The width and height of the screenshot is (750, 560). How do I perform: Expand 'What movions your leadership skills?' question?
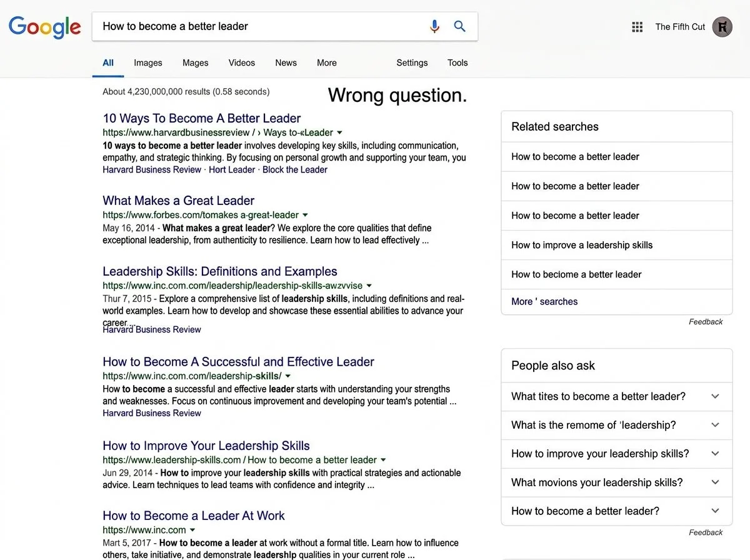click(x=617, y=482)
